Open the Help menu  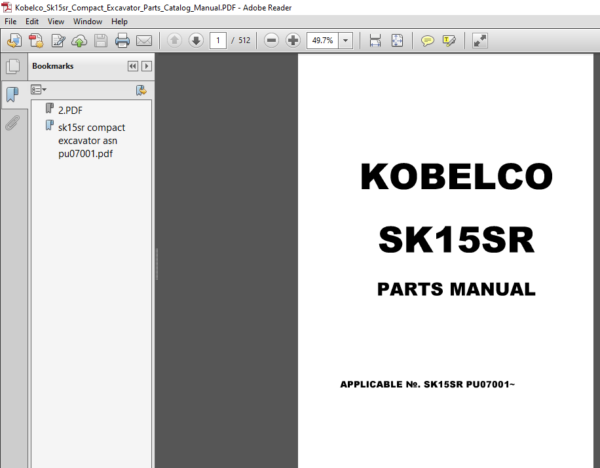(x=119, y=21)
